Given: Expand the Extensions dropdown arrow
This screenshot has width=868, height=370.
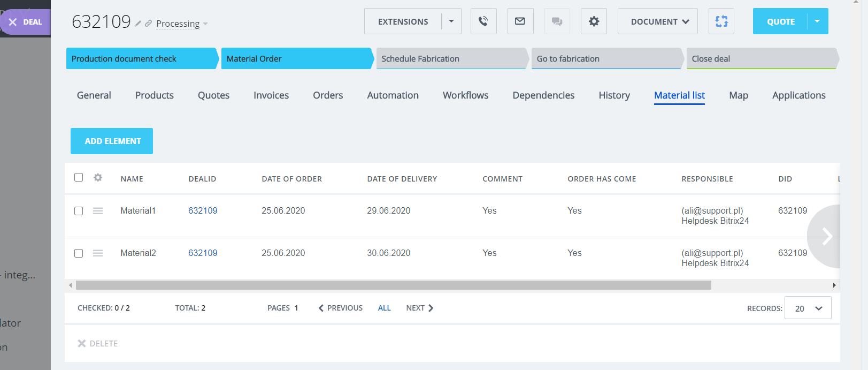Looking at the screenshot, I should pyautogui.click(x=451, y=21).
